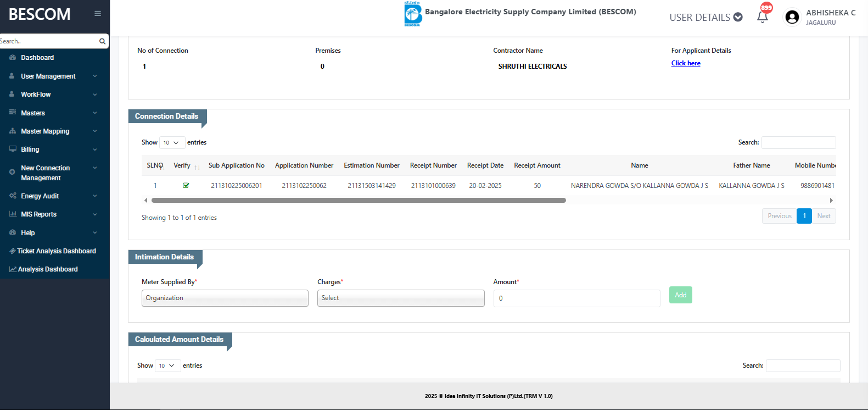Click Sub Application No column header
This screenshot has width=868, height=410.
click(x=237, y=165)
